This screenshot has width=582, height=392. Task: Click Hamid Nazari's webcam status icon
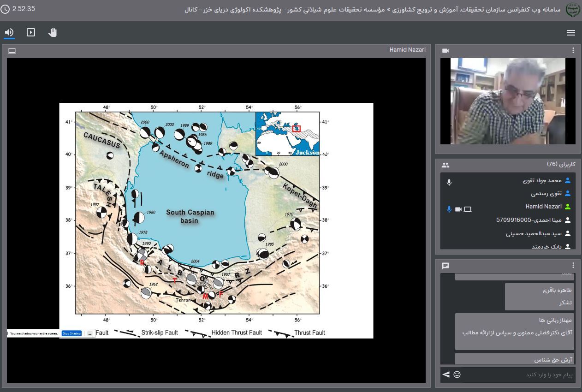(x=458, y=209)
